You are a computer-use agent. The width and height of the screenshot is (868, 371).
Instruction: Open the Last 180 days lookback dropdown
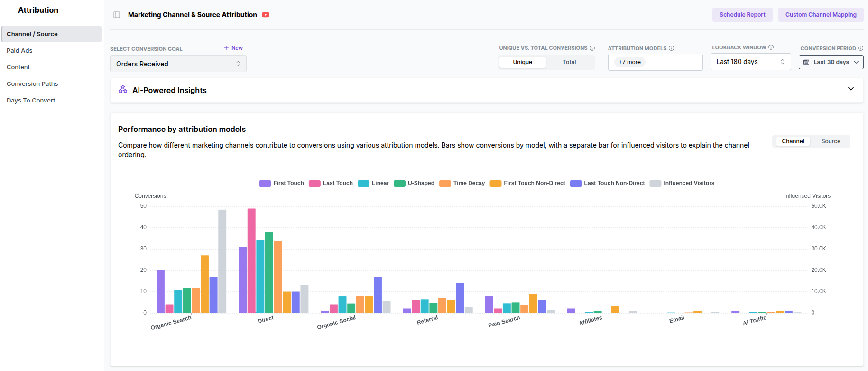click(x=750, y=62)
